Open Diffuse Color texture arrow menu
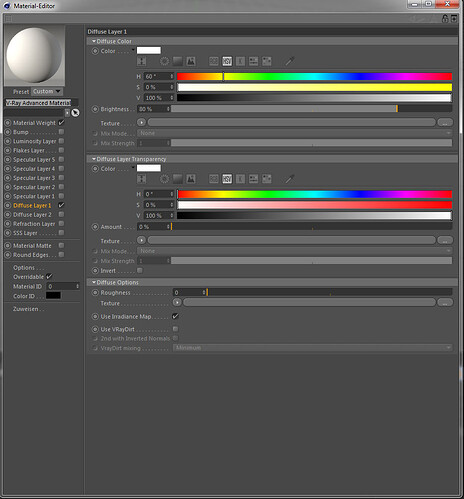 click(x=141, y=122)
